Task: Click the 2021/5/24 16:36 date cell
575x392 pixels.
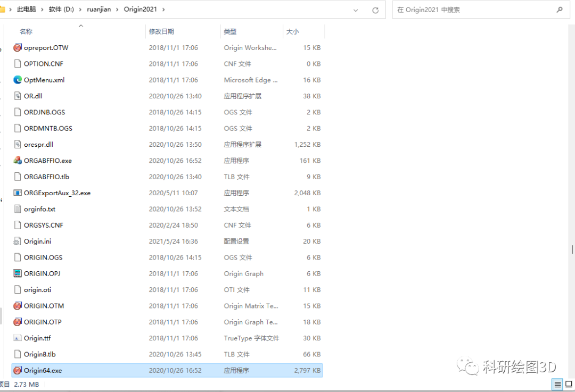Action: click(x=174, y=241)
